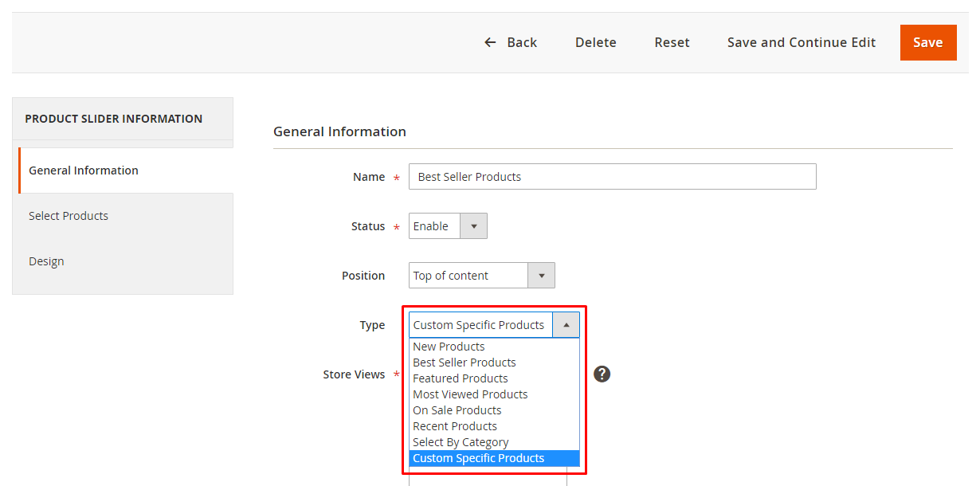Click the Name input field
The image size is (980, 486).
(612, 177)
